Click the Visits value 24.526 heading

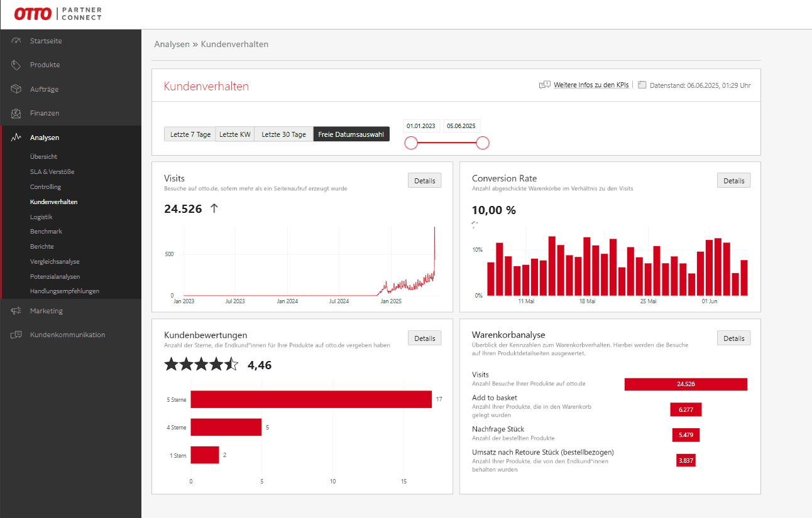[x=183, y=209]
